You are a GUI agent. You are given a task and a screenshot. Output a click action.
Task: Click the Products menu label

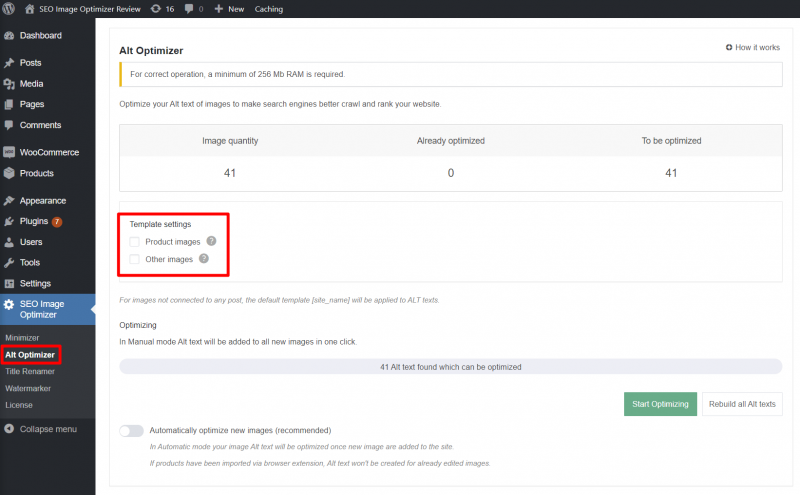coord(36,173)
